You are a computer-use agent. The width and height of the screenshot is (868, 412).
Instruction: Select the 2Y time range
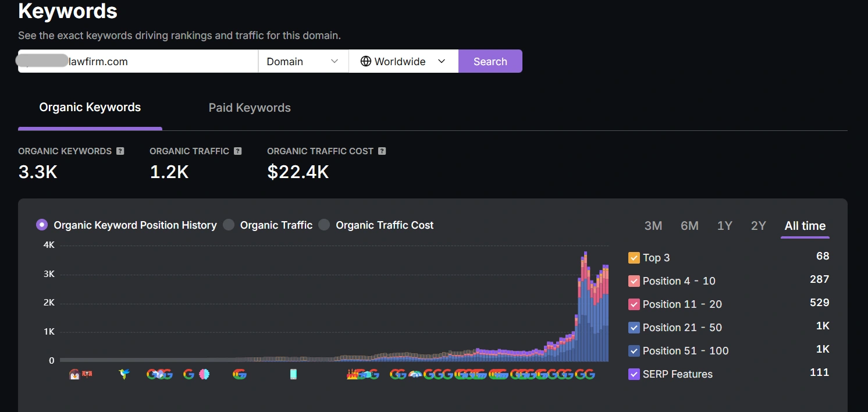tap(759, 226)
